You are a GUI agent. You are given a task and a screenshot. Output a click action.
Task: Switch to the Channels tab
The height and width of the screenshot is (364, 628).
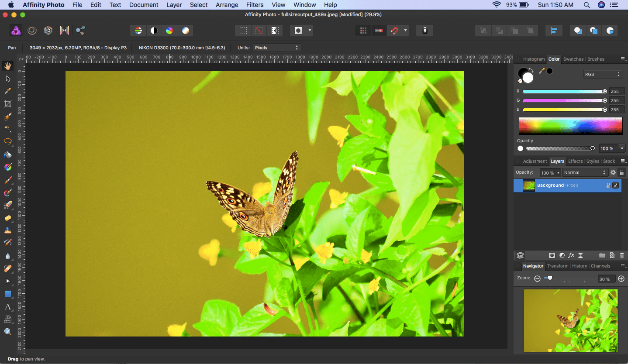coord(600,266)
